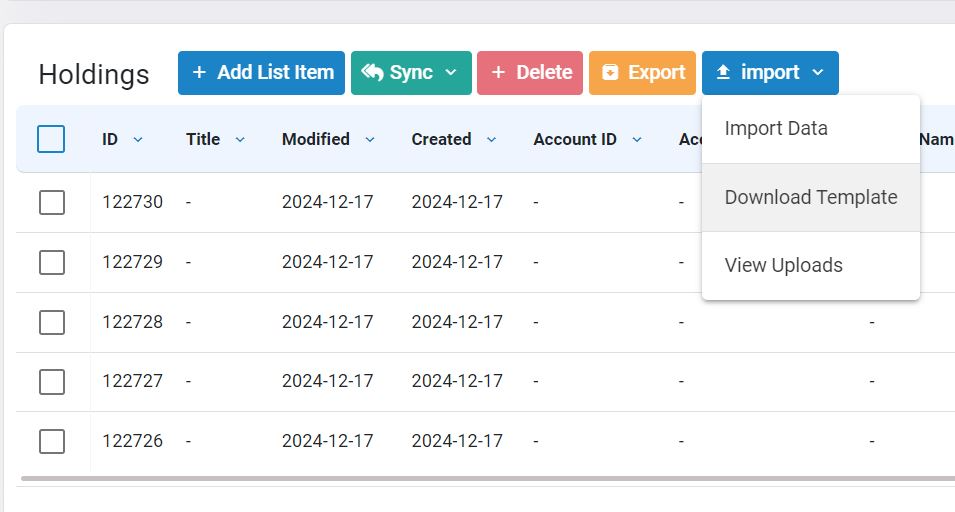The height and width of the screenshot is (512, 955).
Task: Click the ID column header label
Action: point(110,139)
